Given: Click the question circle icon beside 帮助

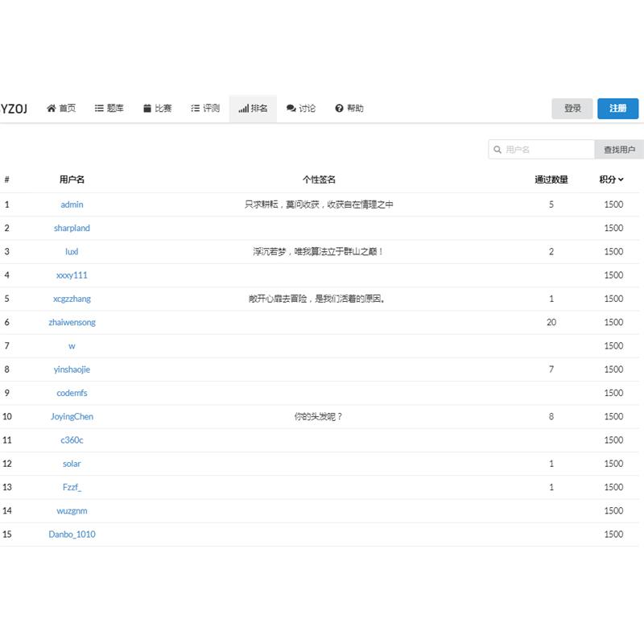Looking at the screenshot, I should pos(339,109).
